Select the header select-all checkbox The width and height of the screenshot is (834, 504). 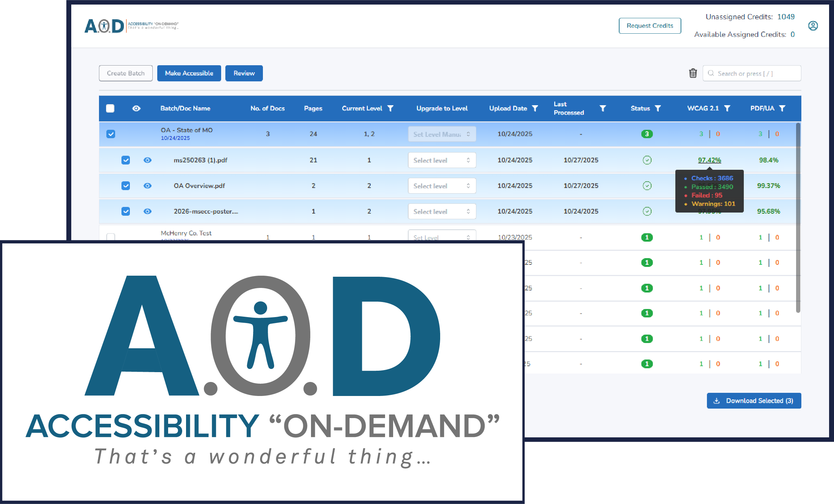click(110, 108)
